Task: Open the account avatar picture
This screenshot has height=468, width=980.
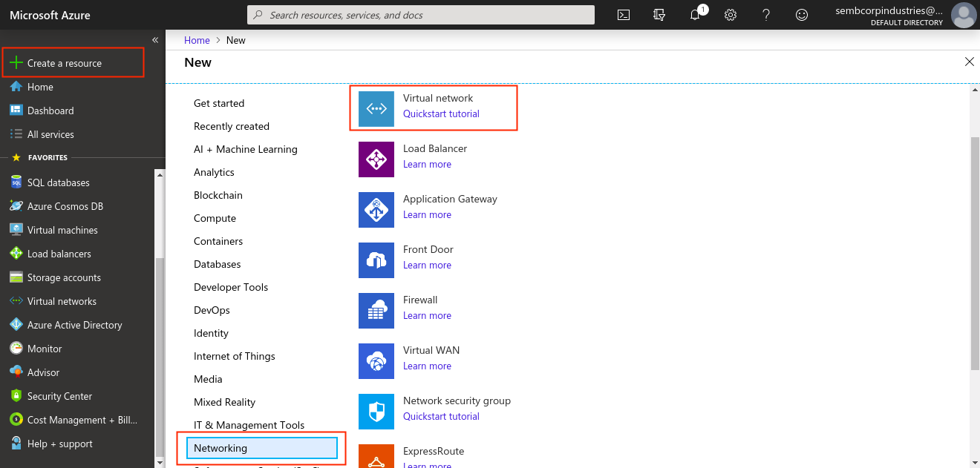Action: [x=964, y=15]
